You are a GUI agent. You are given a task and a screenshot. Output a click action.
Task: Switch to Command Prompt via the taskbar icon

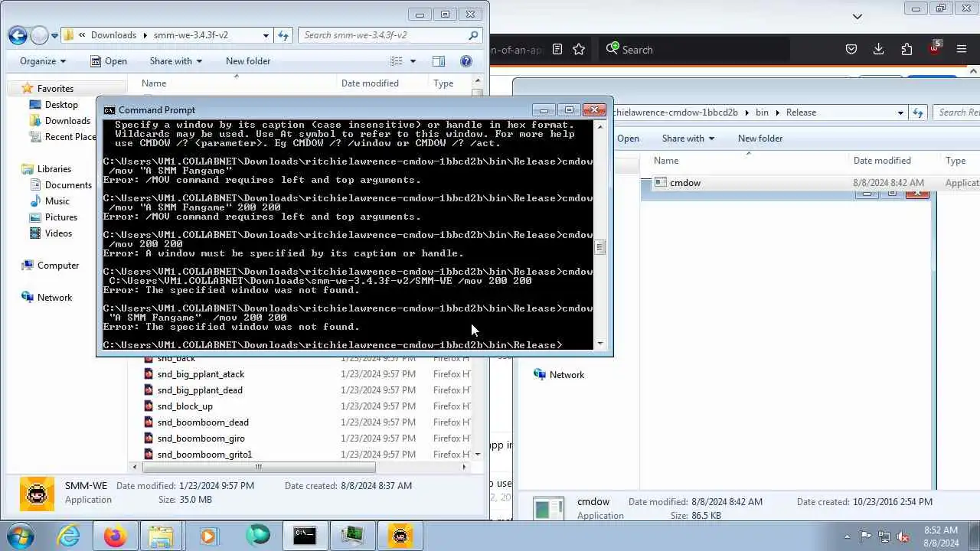click(x=305, y=536)
